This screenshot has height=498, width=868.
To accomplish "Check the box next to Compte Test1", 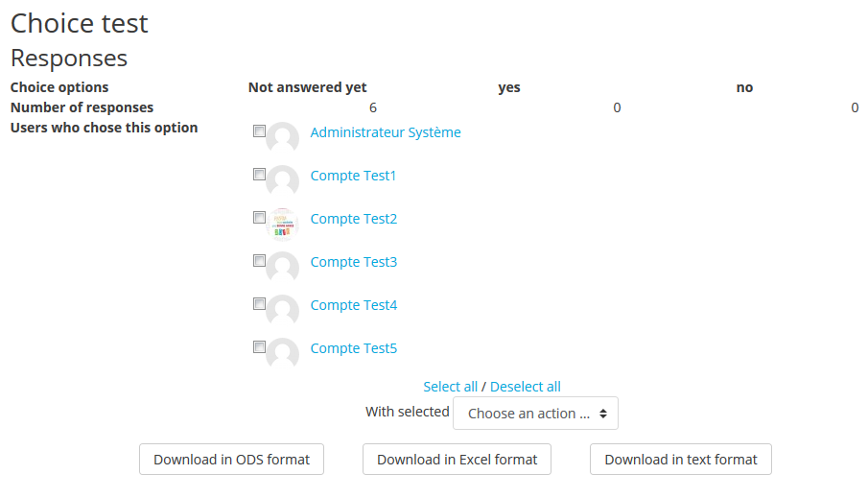I will [259, 175].
